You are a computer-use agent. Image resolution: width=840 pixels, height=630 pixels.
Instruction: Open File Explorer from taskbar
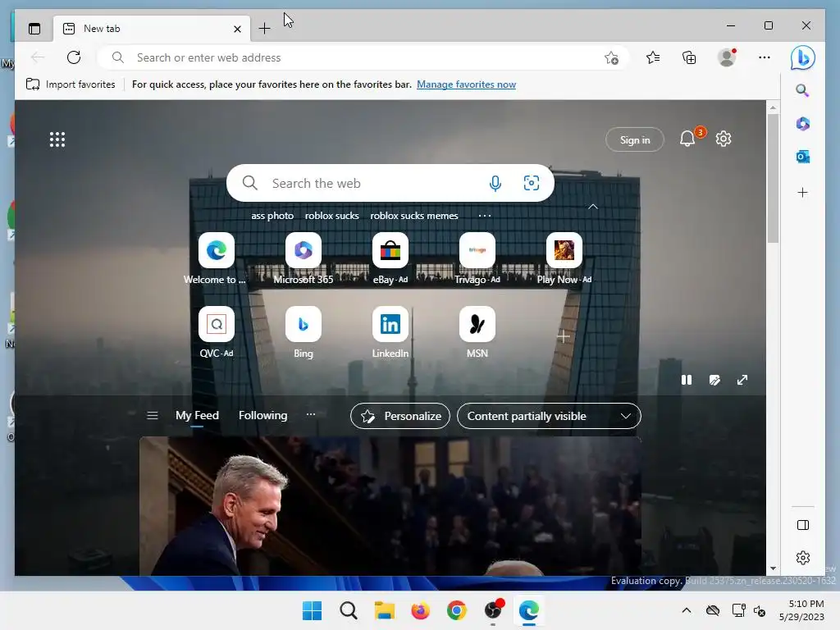coord(384,610)
